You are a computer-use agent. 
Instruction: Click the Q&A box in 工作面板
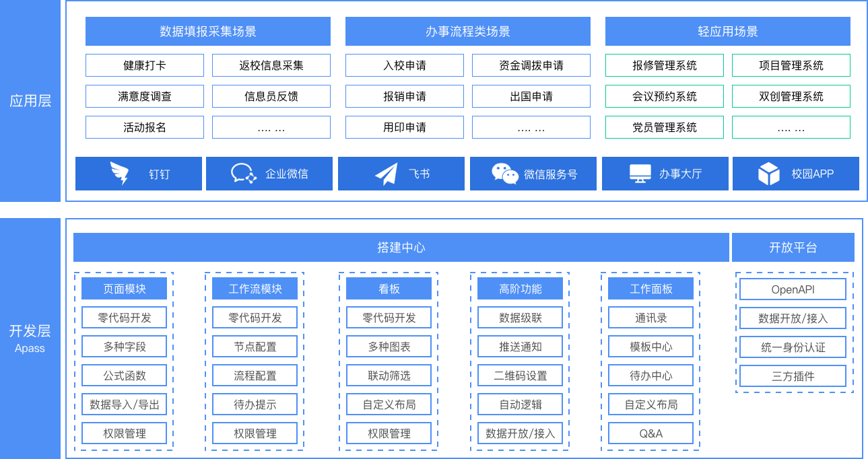click(650, 433)
